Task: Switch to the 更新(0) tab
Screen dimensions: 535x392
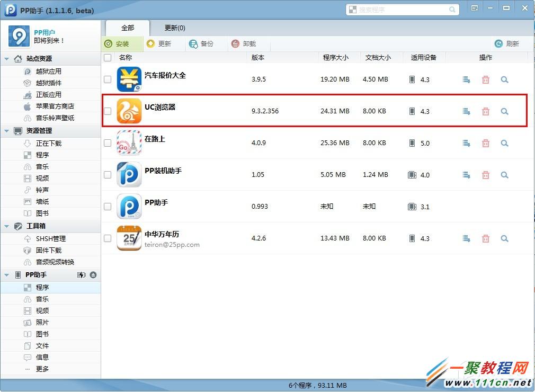Action: (x=174, y=28)
